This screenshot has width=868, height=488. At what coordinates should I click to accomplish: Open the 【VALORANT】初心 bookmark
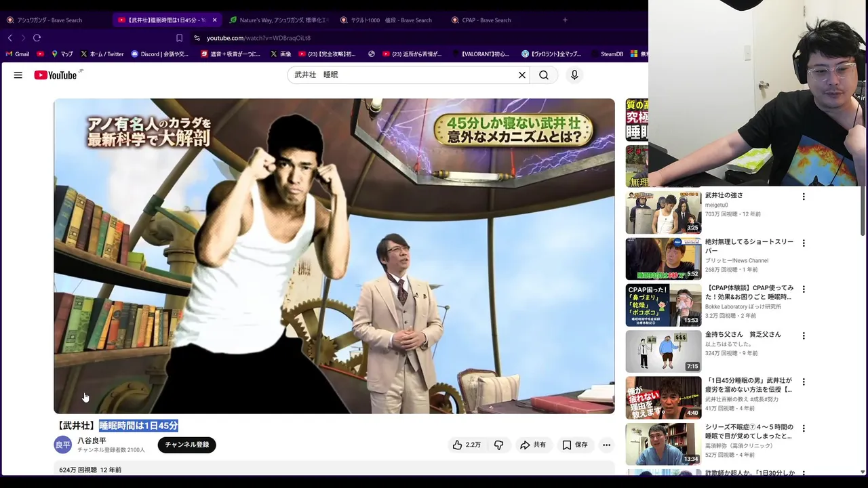point(480,54)
